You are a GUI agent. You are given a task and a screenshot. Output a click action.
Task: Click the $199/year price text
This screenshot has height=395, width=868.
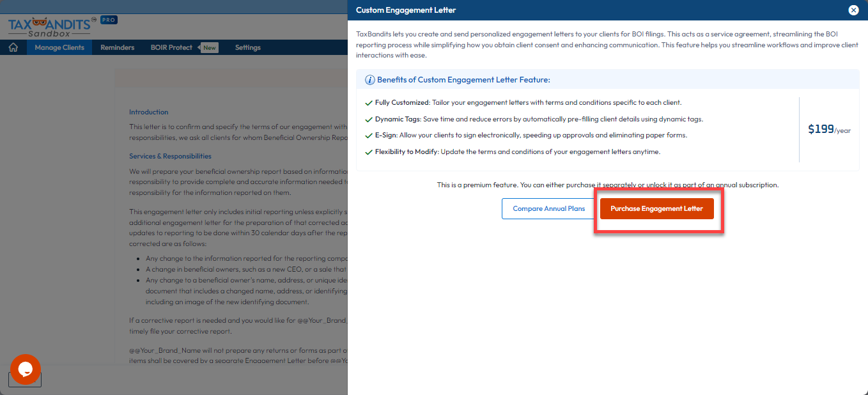coord(829,129)
